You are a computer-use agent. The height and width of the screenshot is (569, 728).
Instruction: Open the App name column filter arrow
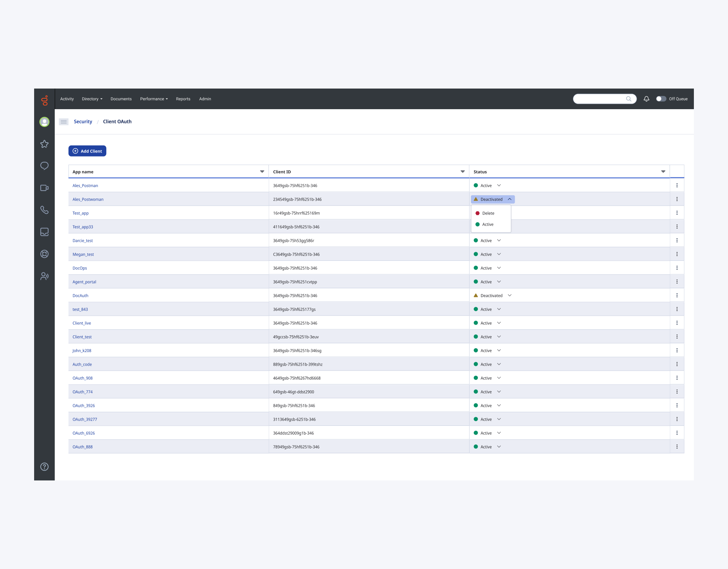coord(262,172)
